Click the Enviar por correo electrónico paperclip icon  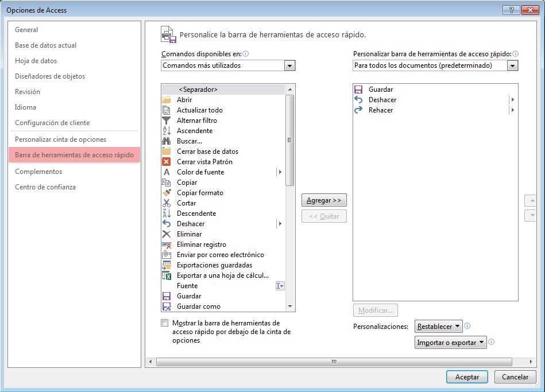coord(167,255)
